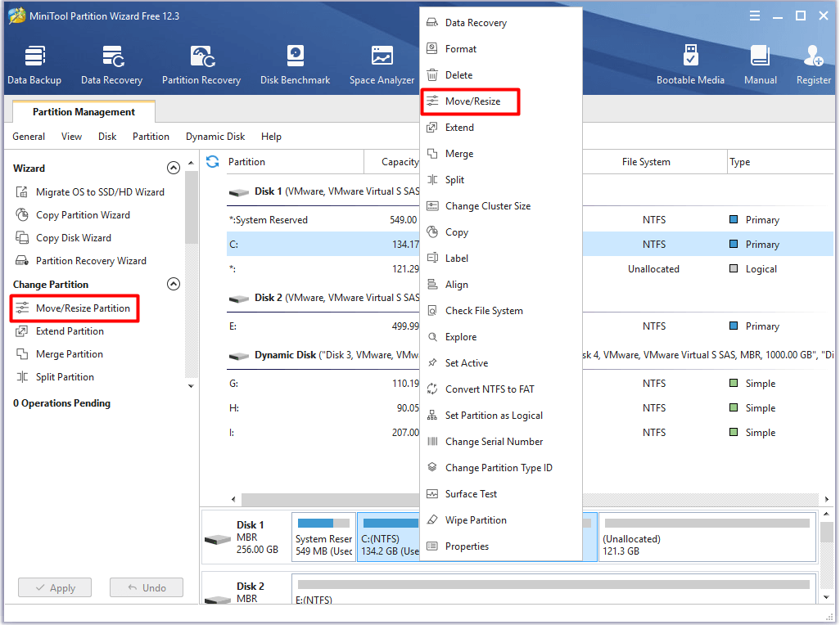
Task: Click the Wipe Partition eraser icon
Action: point(431,520)
